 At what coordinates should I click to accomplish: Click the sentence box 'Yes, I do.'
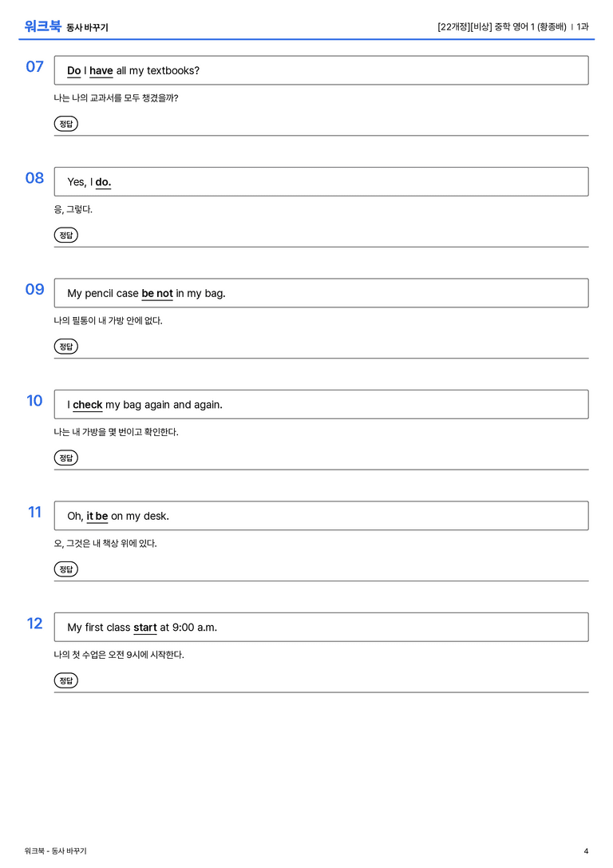tap(322, 181)
